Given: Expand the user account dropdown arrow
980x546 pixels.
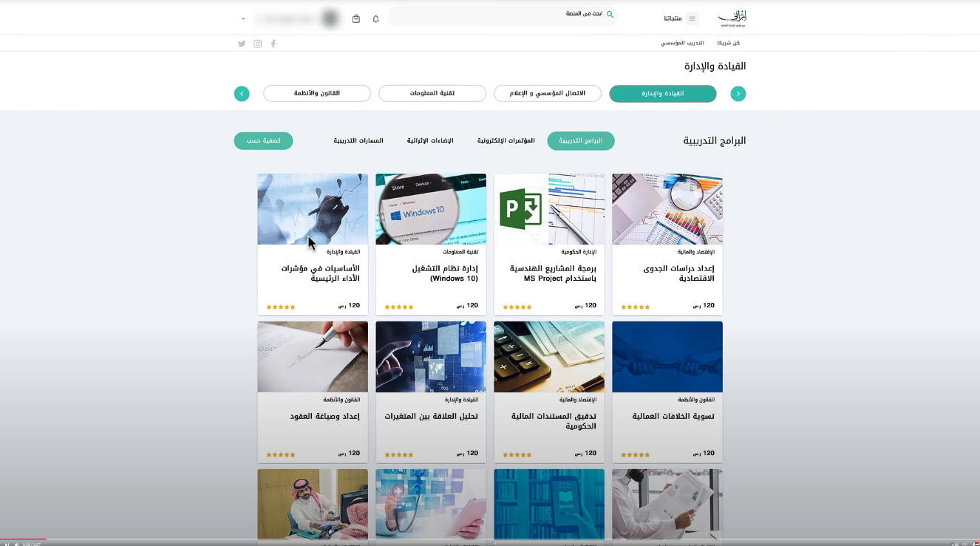Looking at the screenshot, I should 243,18.
